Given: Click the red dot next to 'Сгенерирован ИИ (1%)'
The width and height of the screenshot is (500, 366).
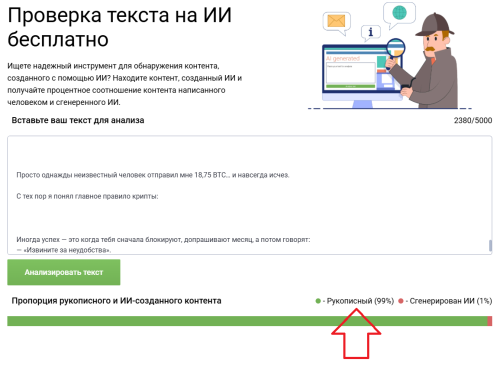Looking at the screenshot, I should pos(401,301).
